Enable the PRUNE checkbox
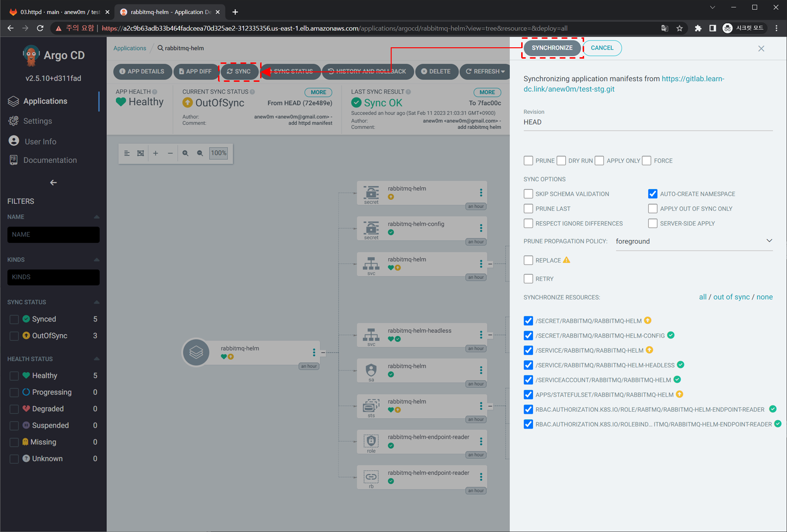 (x=528, y=161)
